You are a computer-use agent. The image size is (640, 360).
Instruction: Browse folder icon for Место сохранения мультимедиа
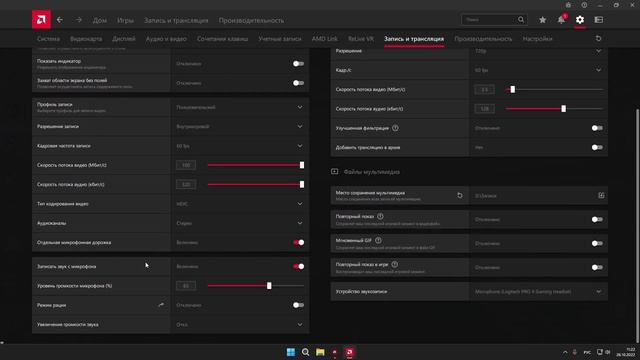tap(601, 196)
